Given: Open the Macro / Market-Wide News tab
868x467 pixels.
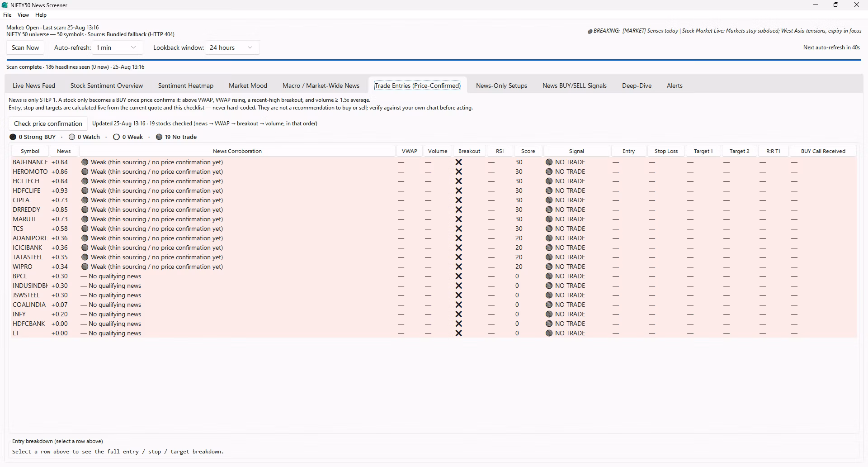Looking at the screenshot, I should pos(321,86).
